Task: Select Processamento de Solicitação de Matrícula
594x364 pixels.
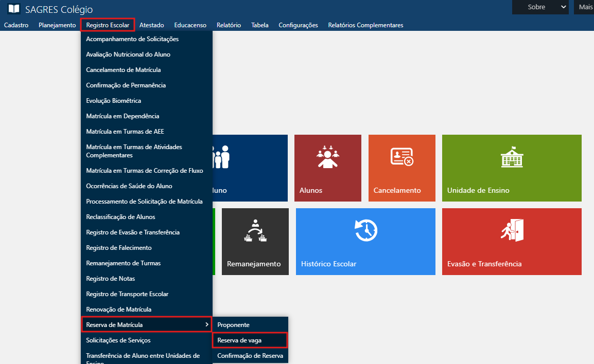Action: pyautogui.click(x=147, y=202)
